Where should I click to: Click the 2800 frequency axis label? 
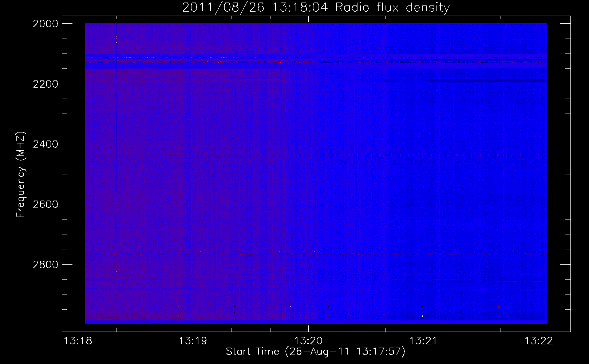[46, 264]
